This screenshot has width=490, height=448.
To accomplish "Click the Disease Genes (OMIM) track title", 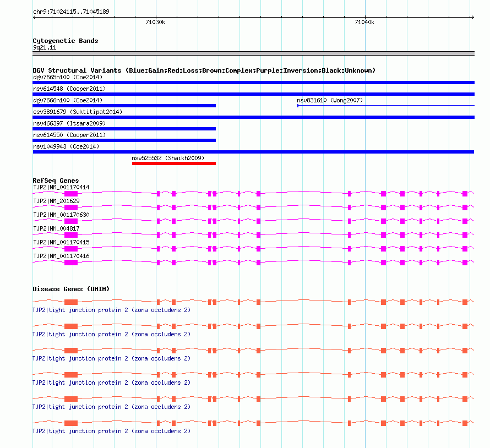I will (x=71, y=289).
